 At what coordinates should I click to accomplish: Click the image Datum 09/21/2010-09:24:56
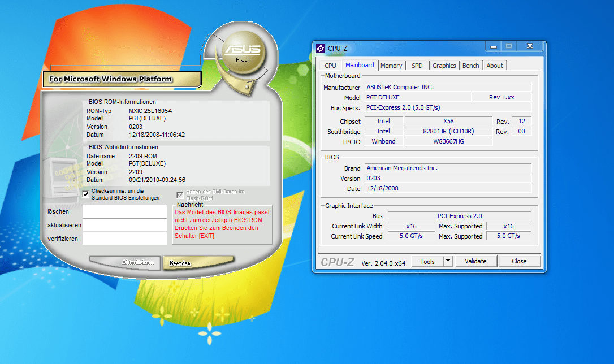click(x=157, y=180)
